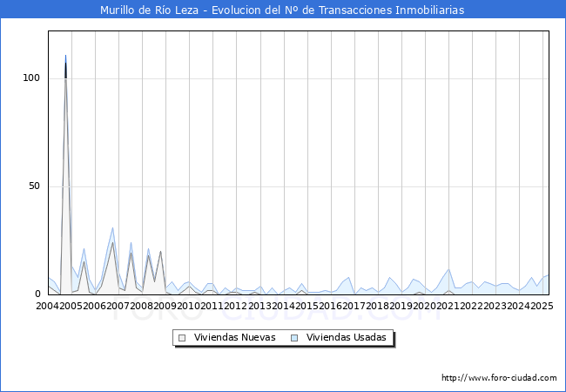The height and width of the screenshot is (392, 566).
Task: Click the Viviendas Usadas legend swatch
Action: [294, 338]
